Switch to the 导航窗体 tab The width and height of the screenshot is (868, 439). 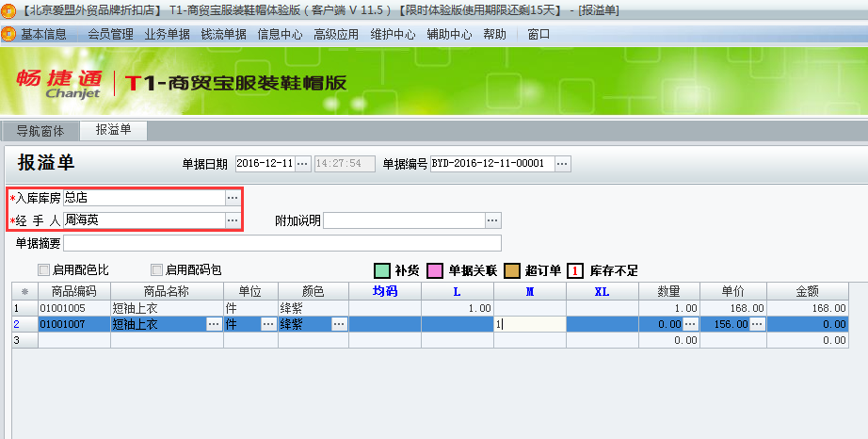(40, 131)
